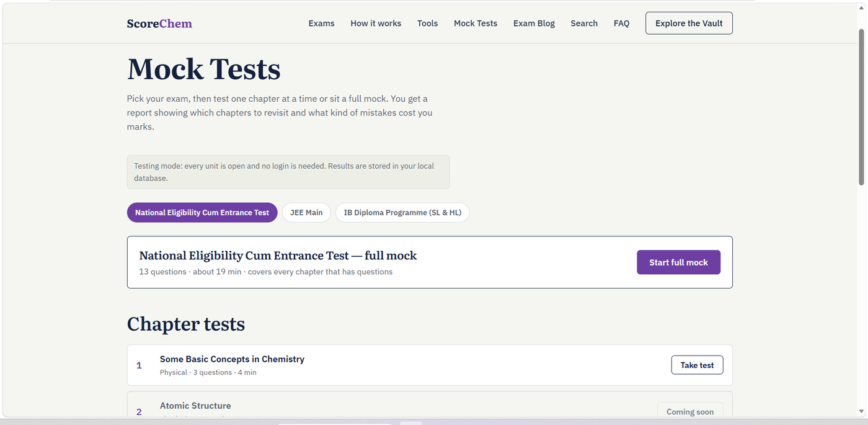Image resolution: width=868 pixels, height=425 pixels.
Task: Click the 'Chapter tests' heading
Action: (x=186, y=324)
